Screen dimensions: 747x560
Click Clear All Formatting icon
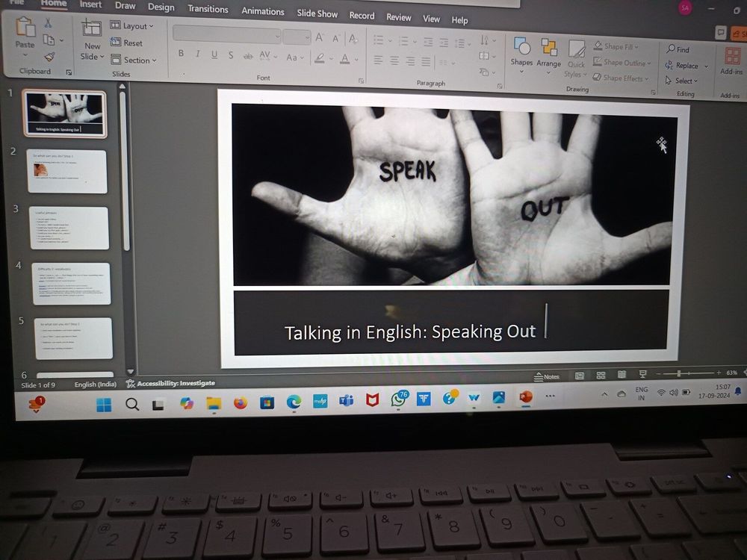(353, 39)
